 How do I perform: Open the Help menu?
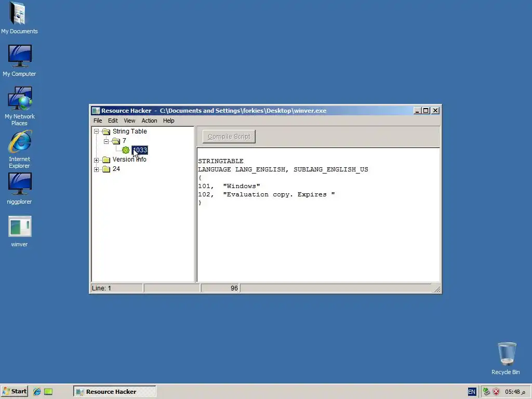coord(168,121)
